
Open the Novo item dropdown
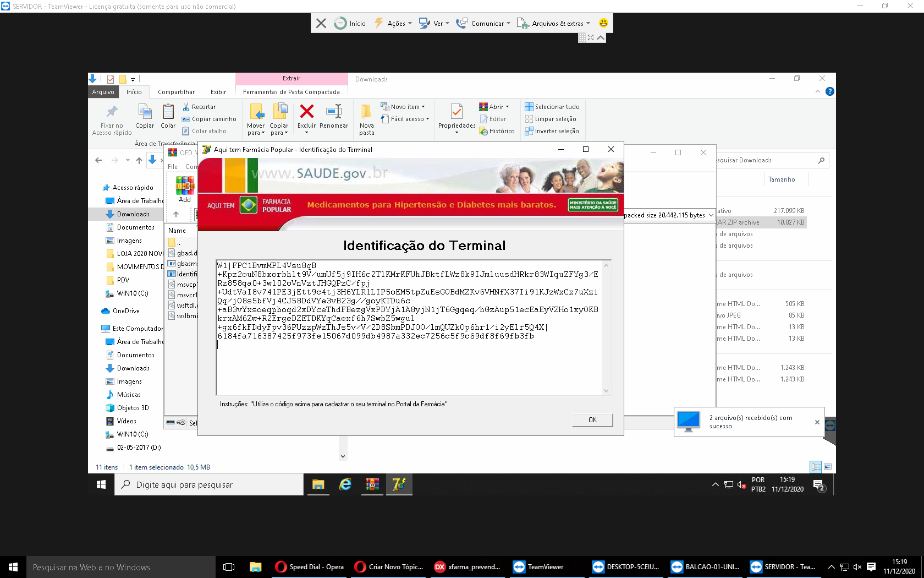click(x=403, y=107)
